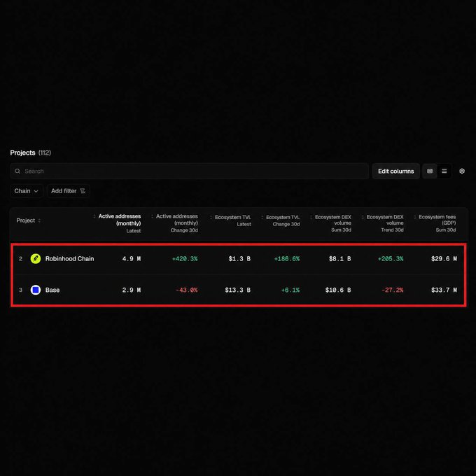Click the Robinhood Chain feather logo icon
Screen dimensions: 476x476
(x=36, y=258)
